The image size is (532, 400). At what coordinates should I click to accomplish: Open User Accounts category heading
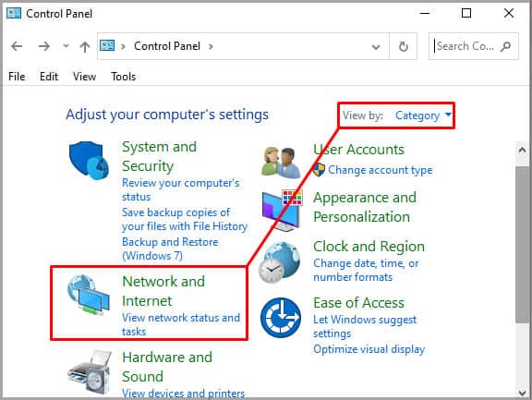click(x=358, y=150)
